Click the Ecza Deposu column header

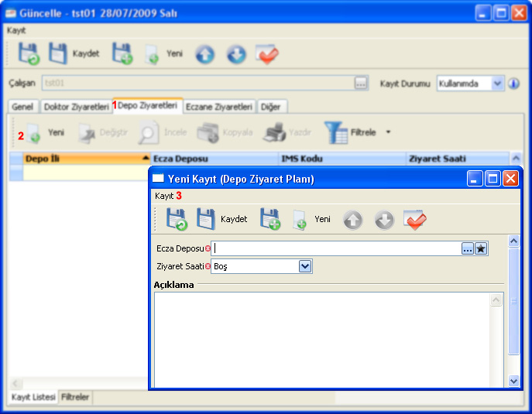click(x=215, y=159)
